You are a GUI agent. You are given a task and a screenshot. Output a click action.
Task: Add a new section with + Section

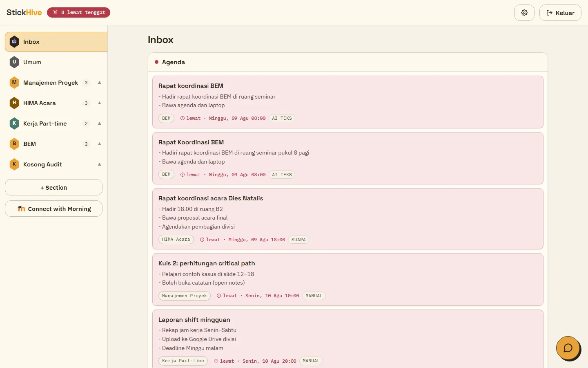53,187
